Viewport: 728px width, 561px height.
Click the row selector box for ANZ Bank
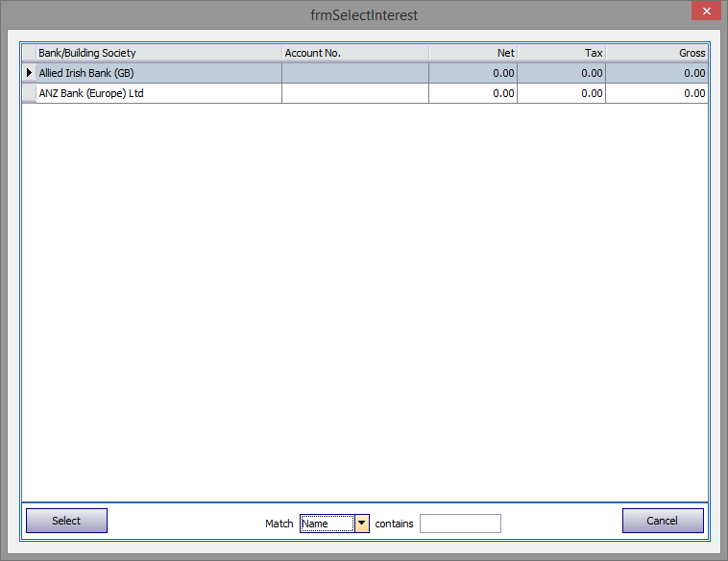coord(29,93)
